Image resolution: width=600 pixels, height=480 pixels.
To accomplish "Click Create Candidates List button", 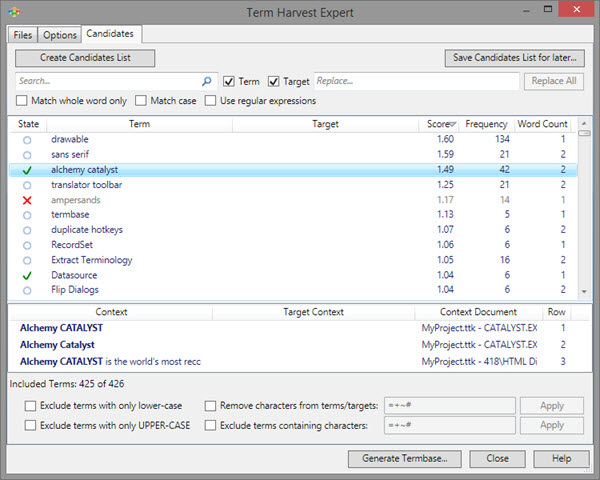I will pos(85,58).
